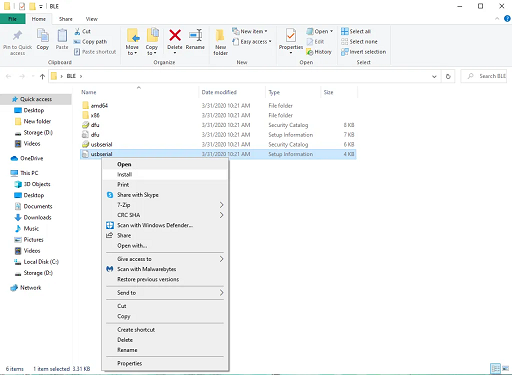512x375 pixels.
Task: Choose Create shortcut from context menu
Action: (165, 330)
